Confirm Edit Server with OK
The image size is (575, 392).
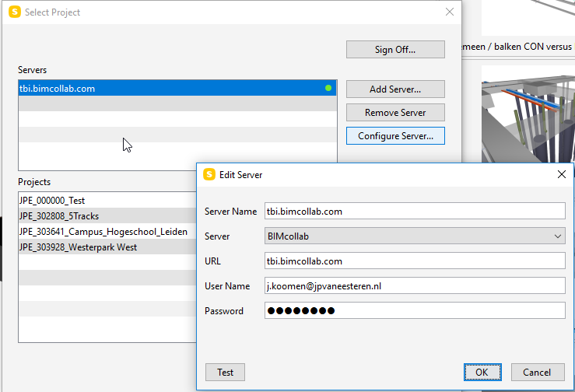(x=482, y=373)
